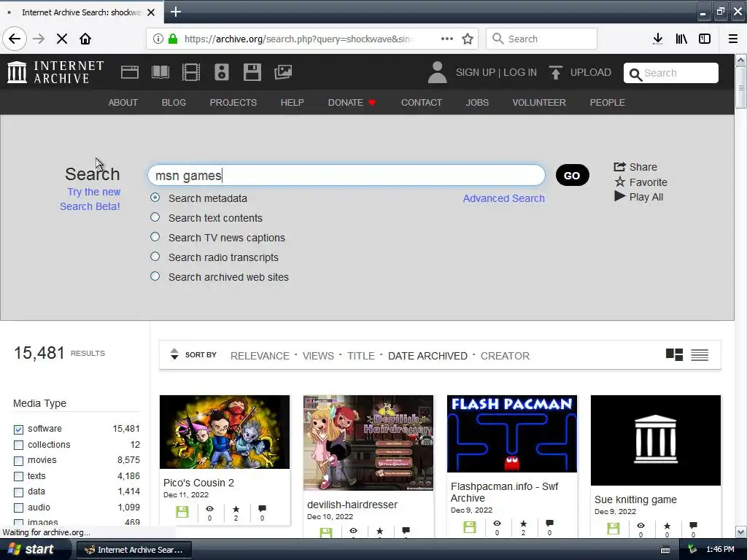Stop page loading with X button
Image resolution: width=747 pixels, height=560 pixels.
(62, 39)
